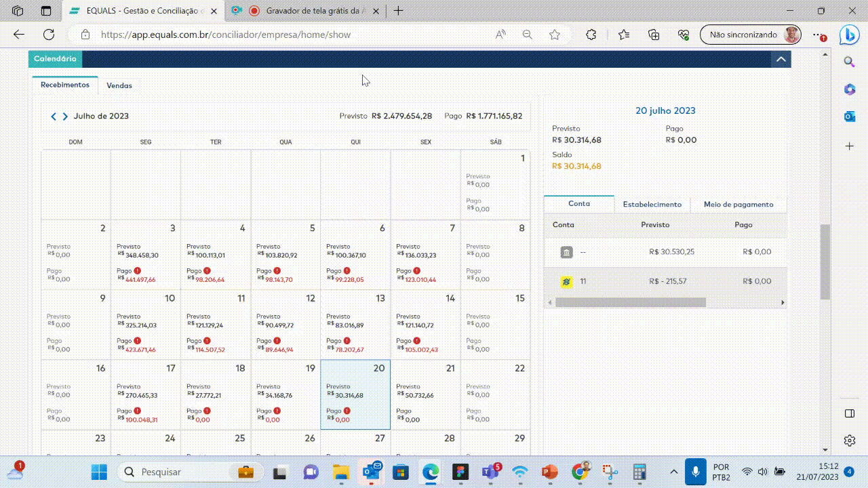868x488 pixels.
Task: Open the Estabelecimento tab
Action: click(x=652, y=204)
